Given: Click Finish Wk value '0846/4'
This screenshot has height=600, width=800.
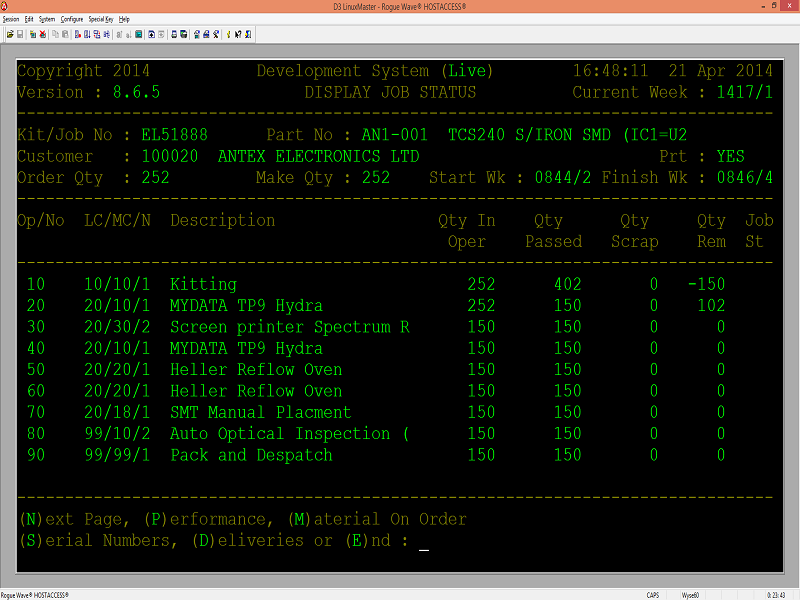Looking at the screenshot, I should coord(744,178).
